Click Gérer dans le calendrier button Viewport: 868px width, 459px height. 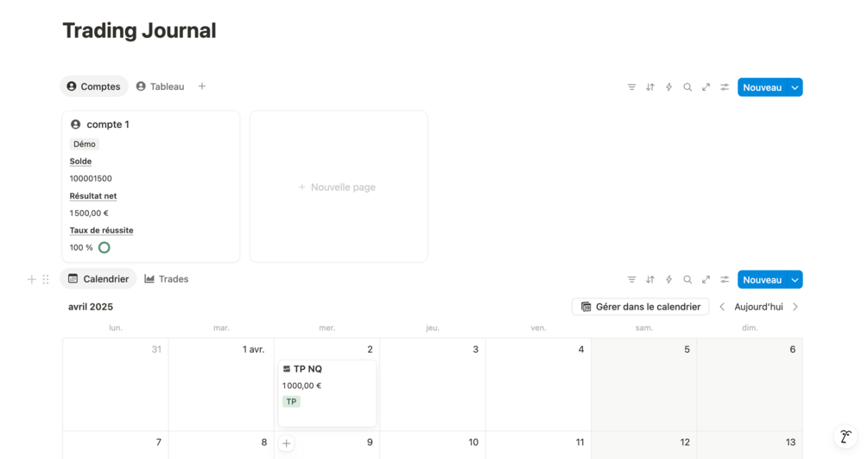(x=641, y=307)
